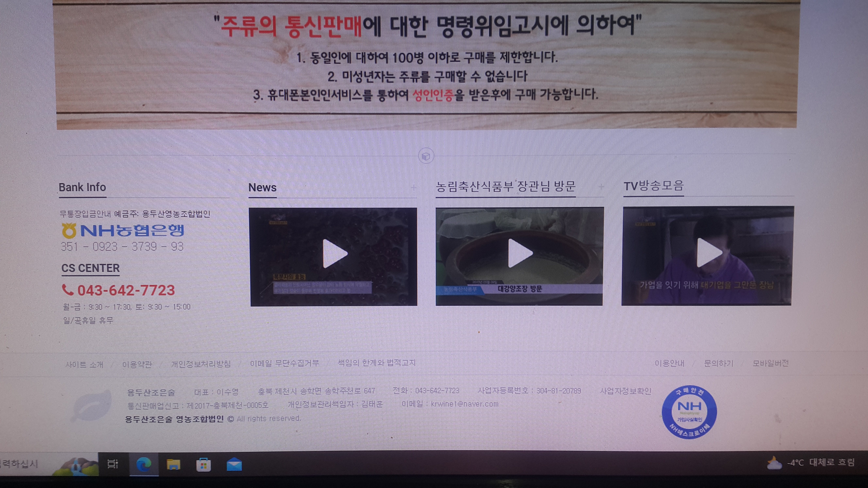The height and width of the screenshot is (488, 868).
Task: Open the 문의하기 link
Action: 718,363
